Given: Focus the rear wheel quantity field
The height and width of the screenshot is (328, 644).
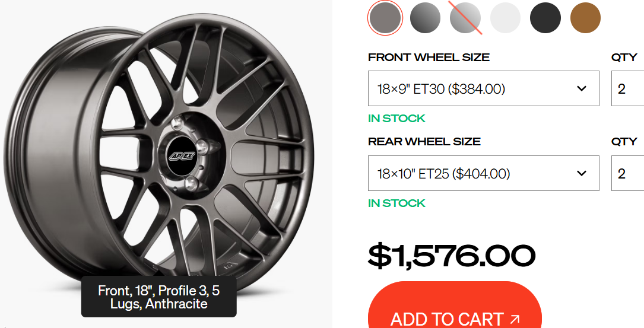Looking at the screenshot, I should click(x=628, y=174).
